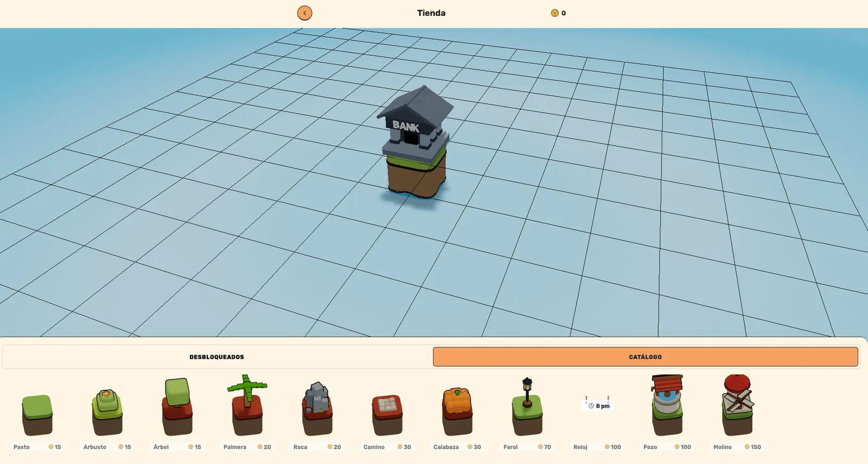Click the Tienda title text
The height and width of the screenshot is (464, 868).
tap(431, 13)
